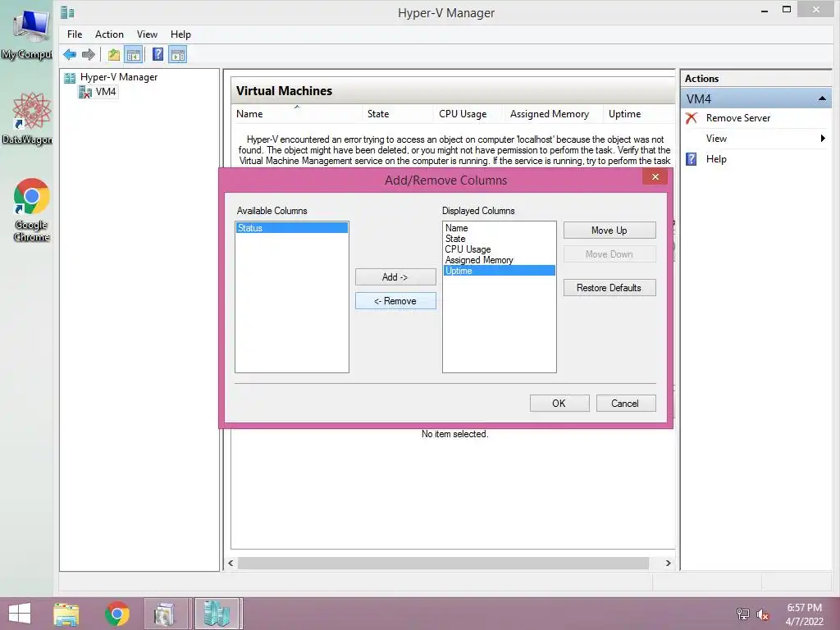
Task: Click the Forward arrow in toolbar
Action: (89, 55)
